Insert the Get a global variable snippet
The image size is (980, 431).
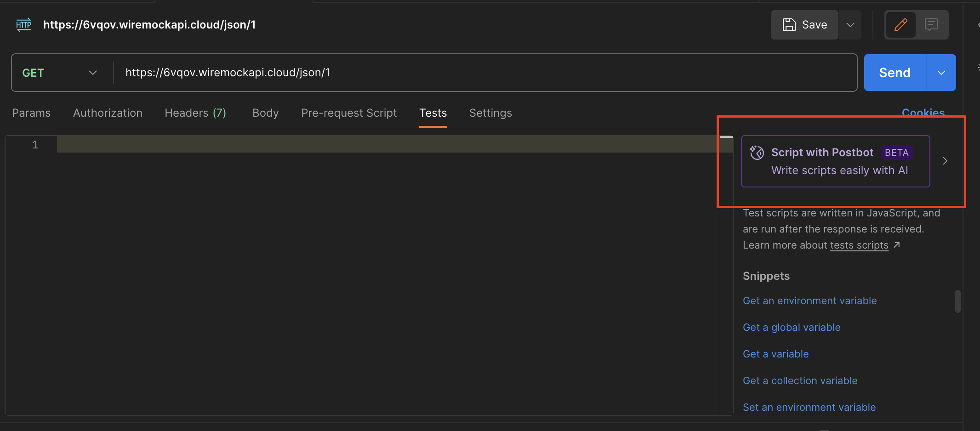(792, 327)
